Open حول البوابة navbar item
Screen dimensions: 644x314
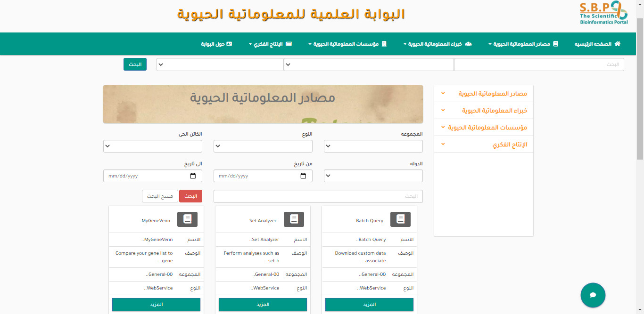[216, 44]
